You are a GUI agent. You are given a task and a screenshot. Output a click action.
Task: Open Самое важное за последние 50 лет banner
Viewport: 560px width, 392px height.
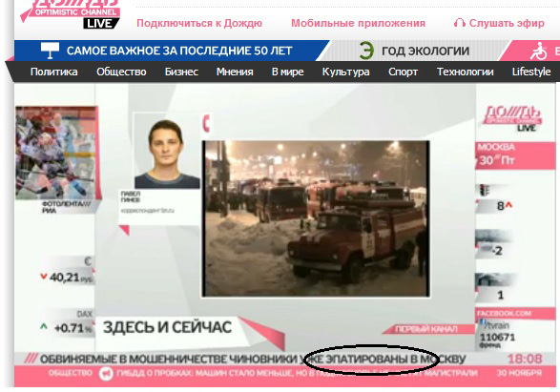[179, 51]
